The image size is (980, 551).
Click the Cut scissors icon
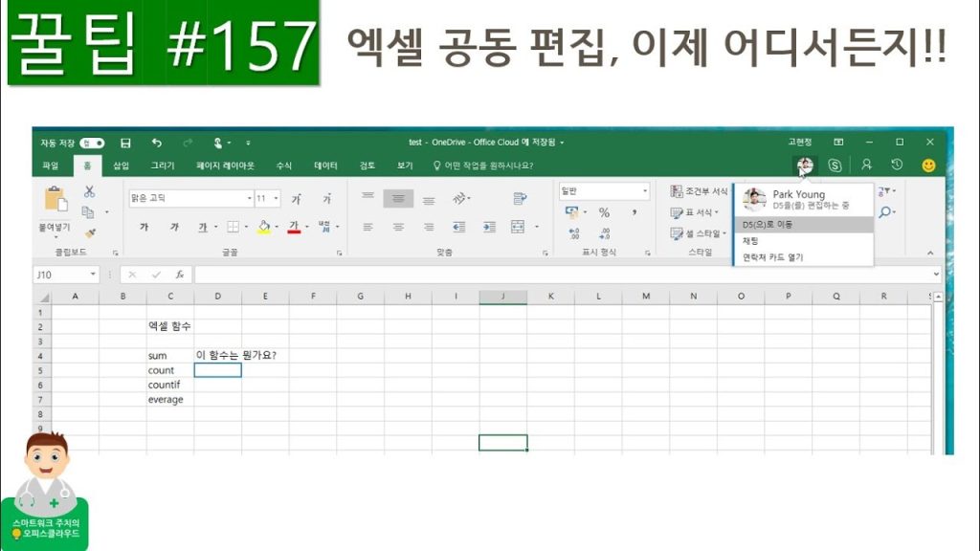click(x=89, y=191)
